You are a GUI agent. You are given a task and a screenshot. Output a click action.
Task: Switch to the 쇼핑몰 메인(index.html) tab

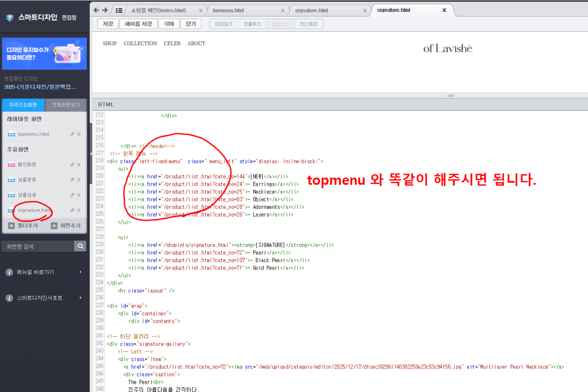point(158,10)
